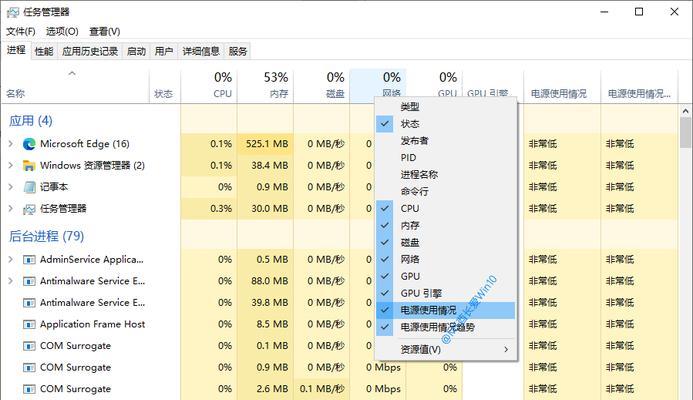Expand the Windows 资源管理器 (2) group

11,165
